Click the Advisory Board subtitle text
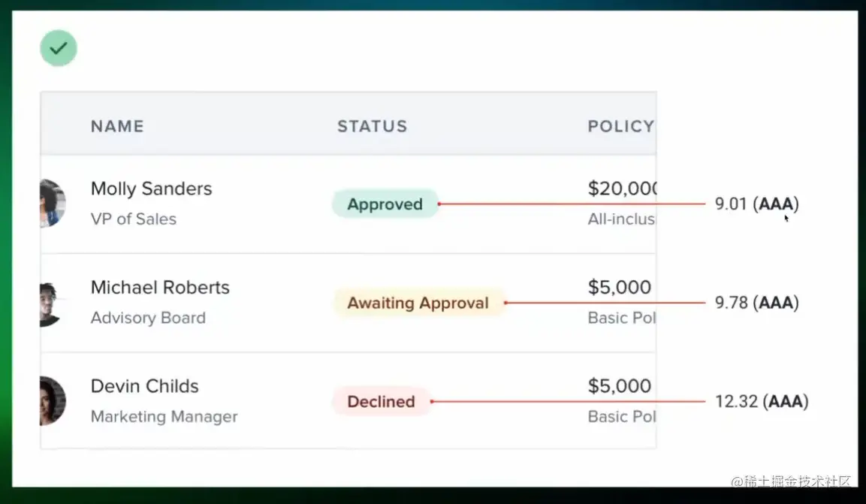The image size is (866, 504). (148, 318)
